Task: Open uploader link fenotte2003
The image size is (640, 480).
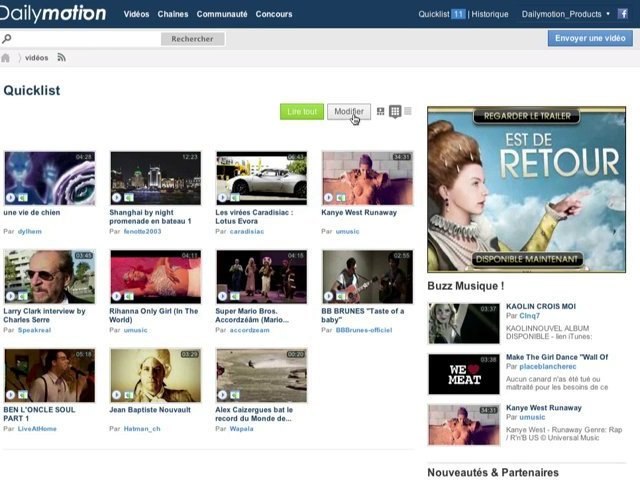Action: tap(142, 231)
